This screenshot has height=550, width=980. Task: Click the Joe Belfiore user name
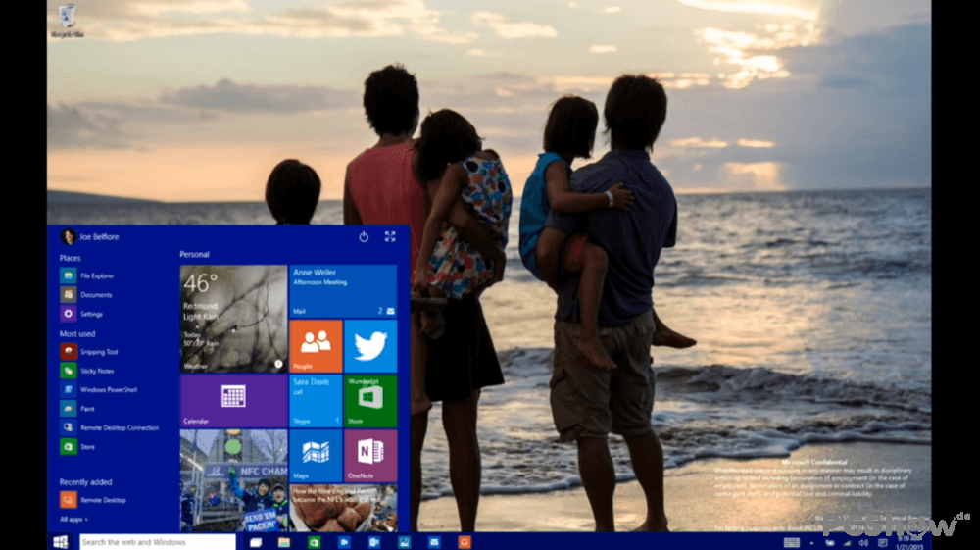(99, 237)
